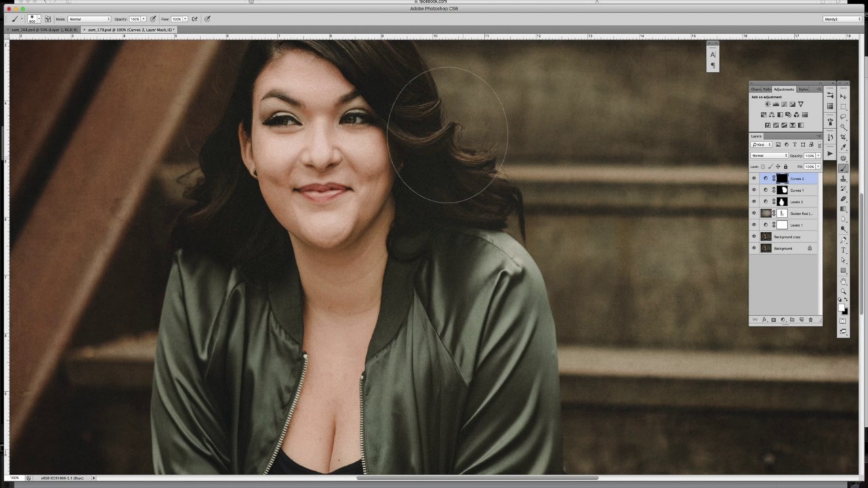
Task: Select the Healing Brush tool
Action: (x=844, y=158)
